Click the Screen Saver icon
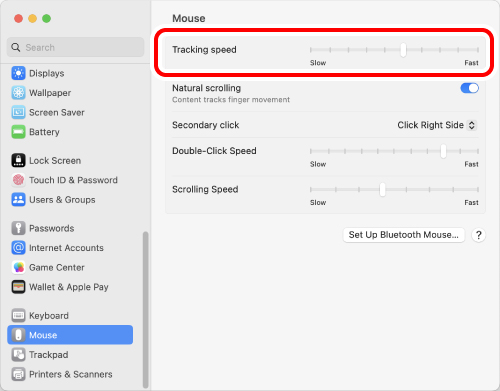Image resolution: width=500 pixels, height=391 pixels. (x=18, y=112)
